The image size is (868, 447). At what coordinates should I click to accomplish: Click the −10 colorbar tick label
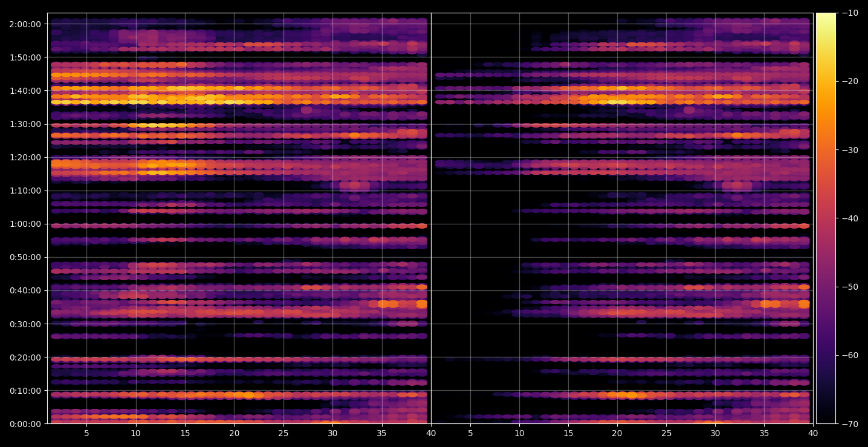point(850,13)
